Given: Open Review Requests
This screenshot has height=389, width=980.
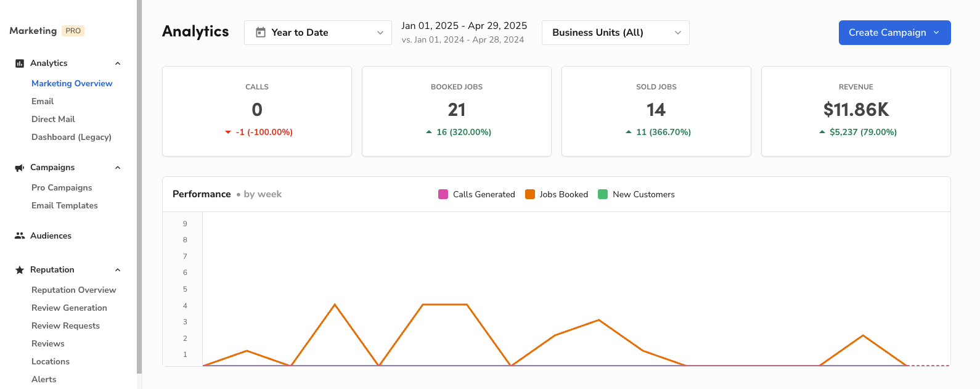Looking at the screenshot, I should [65, 326].
